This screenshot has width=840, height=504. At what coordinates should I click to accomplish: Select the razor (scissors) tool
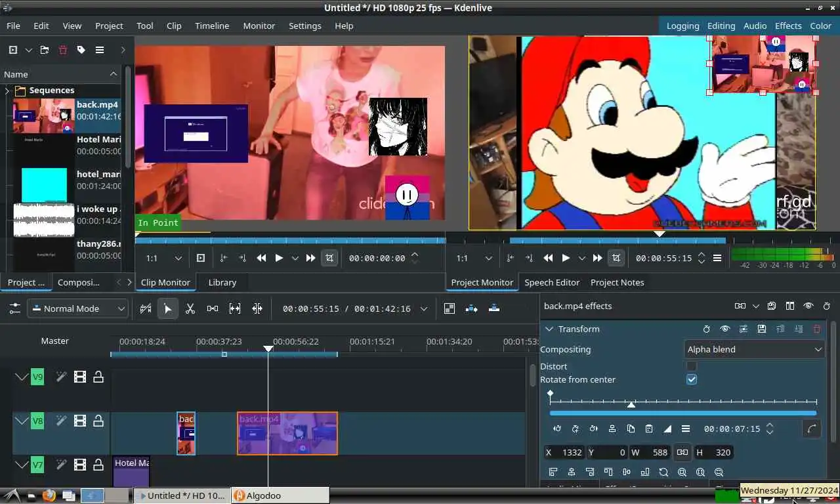point(190,308)
